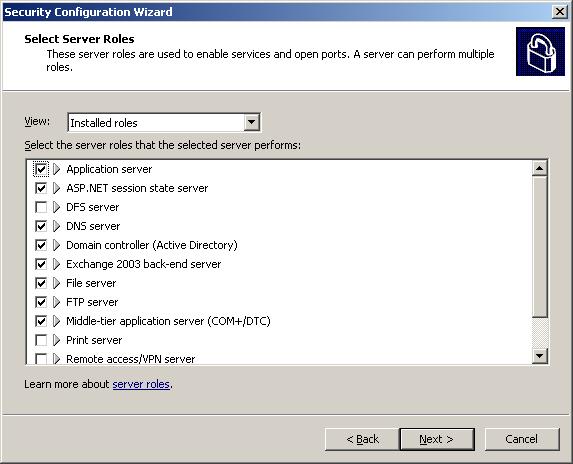Select Exchange 2003 back-end server label
Viewport: 573px width, 464px height.
click(x=144, y=264)
